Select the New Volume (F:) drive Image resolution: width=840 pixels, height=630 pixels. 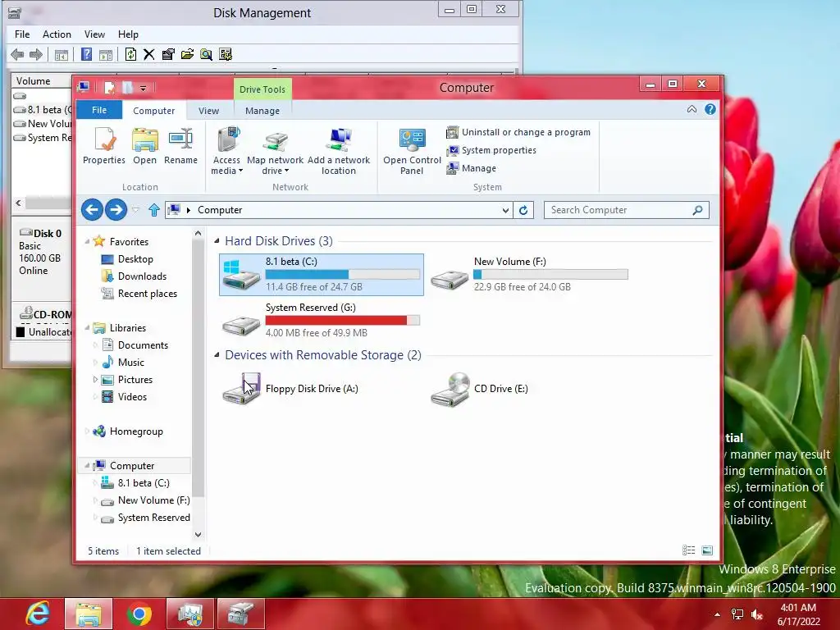pos(529,274)
